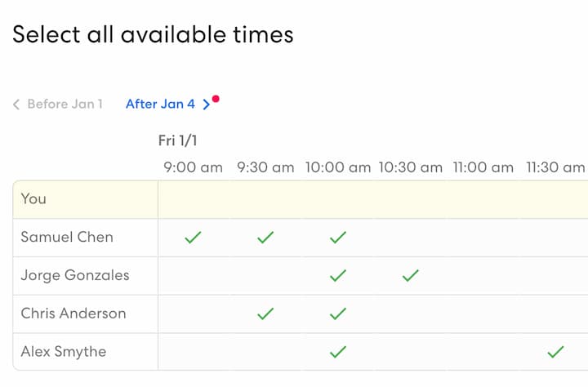This screenshot has width=588, height=387.
Task: Click Jorge Gonzales's 10:00 am checkmark
Action: tap(338, 276)
